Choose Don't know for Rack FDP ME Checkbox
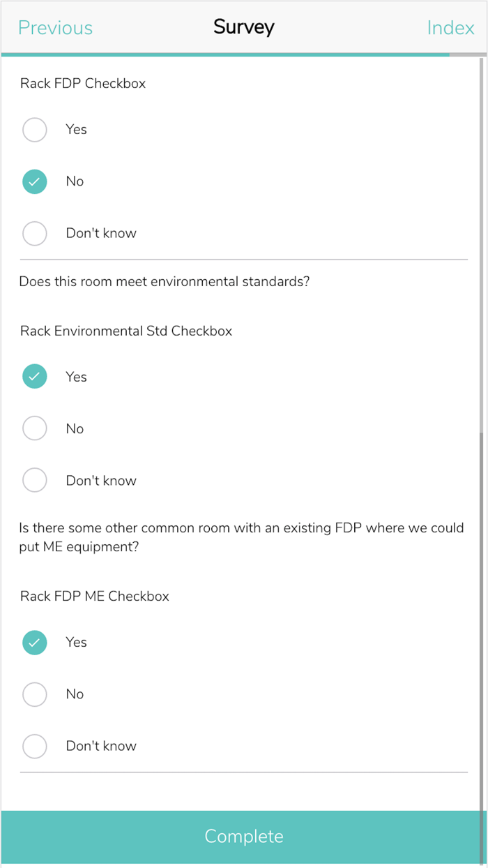Image resolution: width=488 pixels, height=868 pixels. (35, 746)
